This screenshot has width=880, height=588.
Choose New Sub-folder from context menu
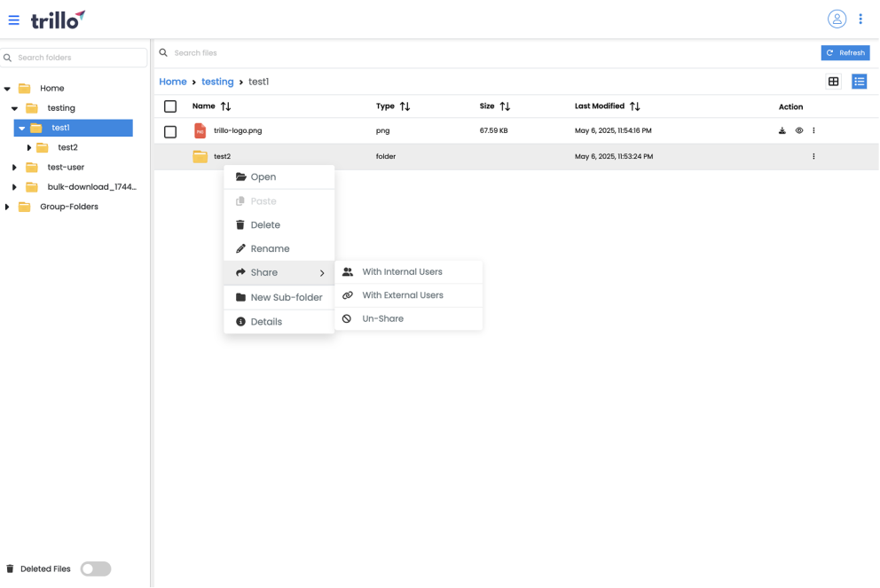[279, 297]
